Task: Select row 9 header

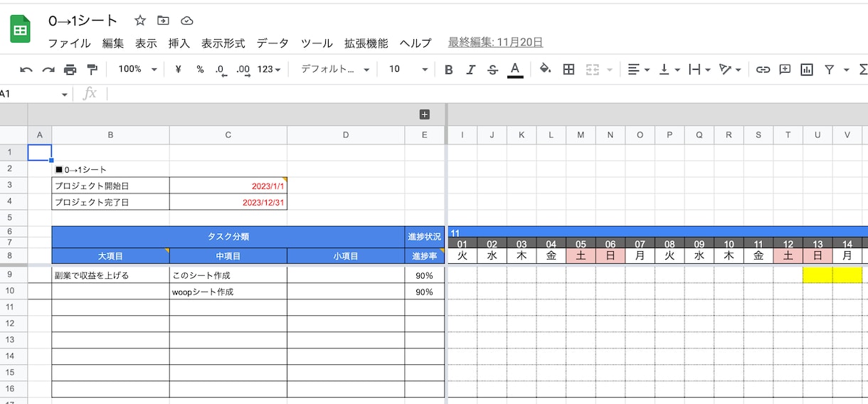Action: [x=14, y=275]
